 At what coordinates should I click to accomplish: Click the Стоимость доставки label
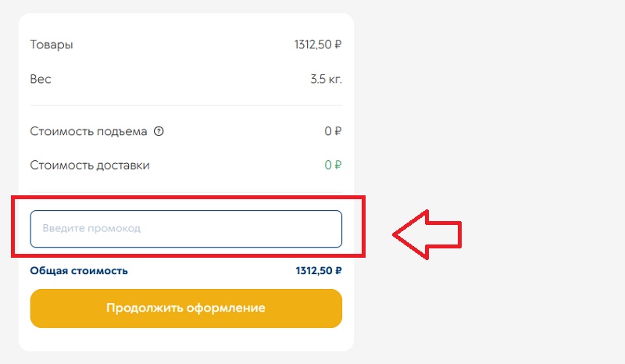[x=90, y=166]
